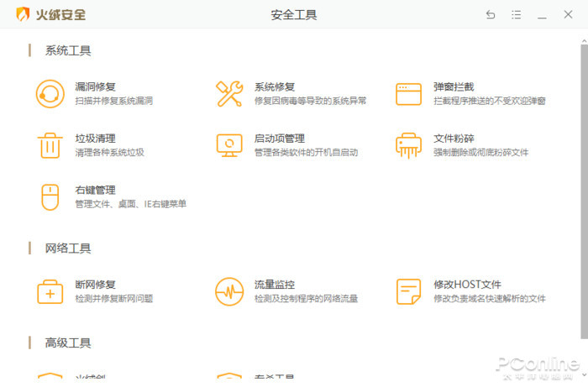Image resolution: width=588 pixels, height=387 pixels.
Task: Click the 网络工具 section heading
Action: [x=68, y=248]
